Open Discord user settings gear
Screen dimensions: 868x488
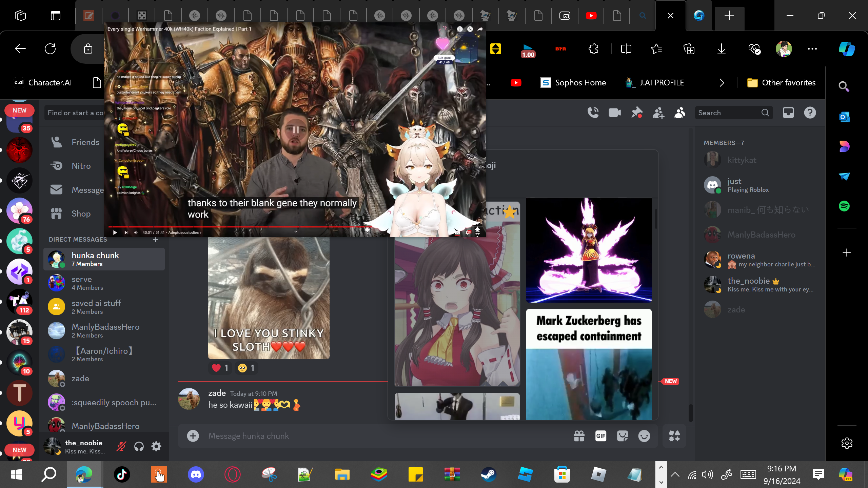(156, 447)
